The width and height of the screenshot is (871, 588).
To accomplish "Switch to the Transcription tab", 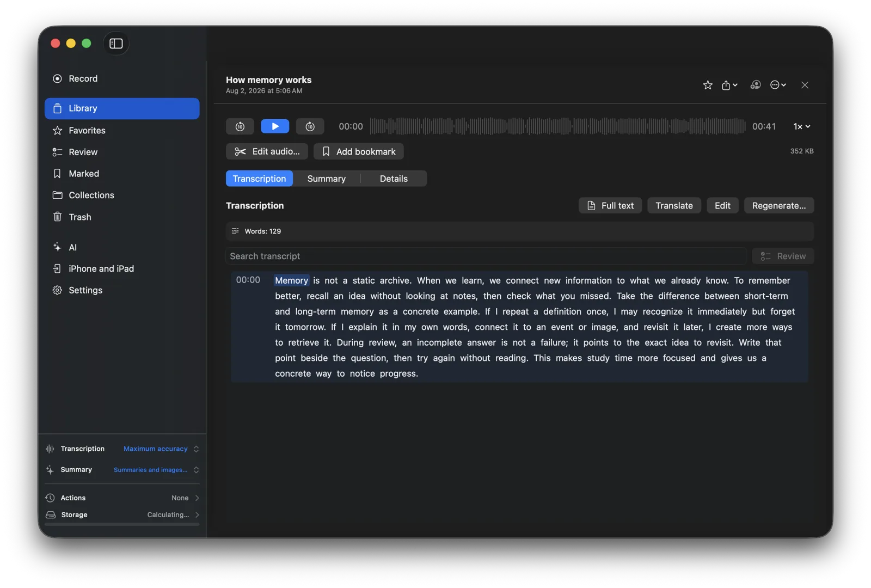I will click(x=259, y=179).
